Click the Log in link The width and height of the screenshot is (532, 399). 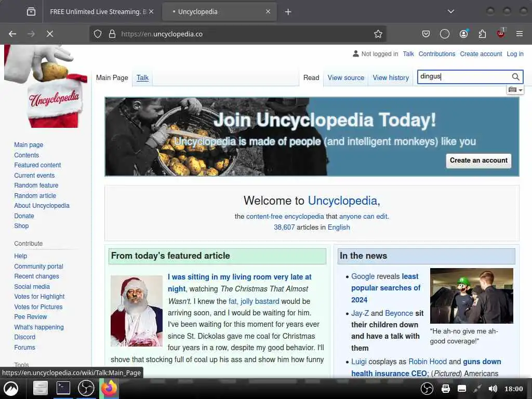pos(515,54)
